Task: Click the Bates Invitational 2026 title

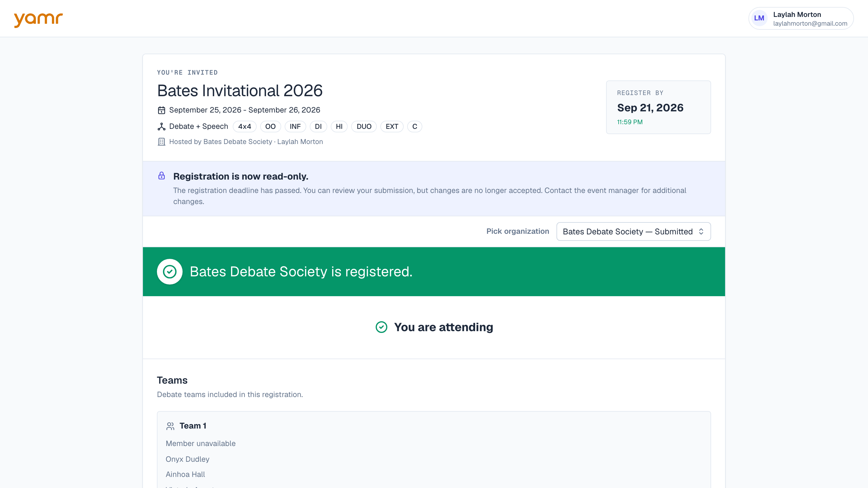Action: coord(240,91)
